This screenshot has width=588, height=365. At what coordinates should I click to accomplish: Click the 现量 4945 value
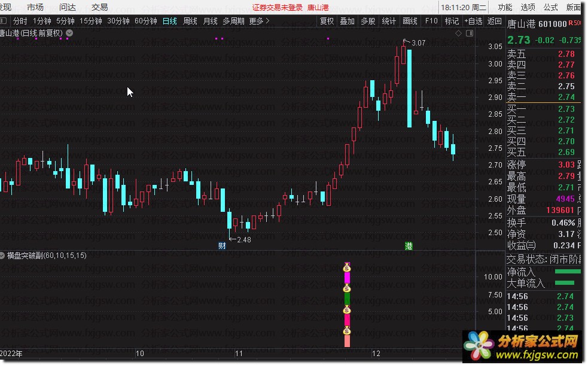(x=565, y=199)
